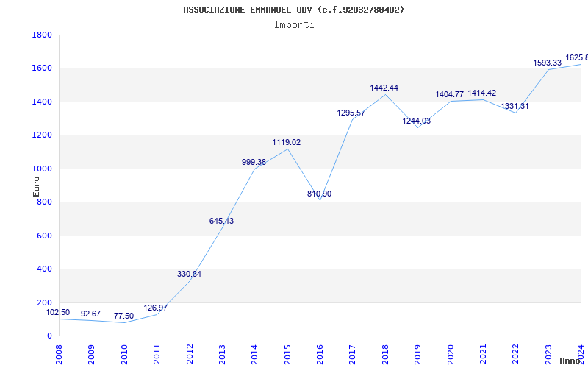Click the 1400 y-axis value
Image resolution: width=588 pixels, height=368 pixels.
tap(42, 102)
